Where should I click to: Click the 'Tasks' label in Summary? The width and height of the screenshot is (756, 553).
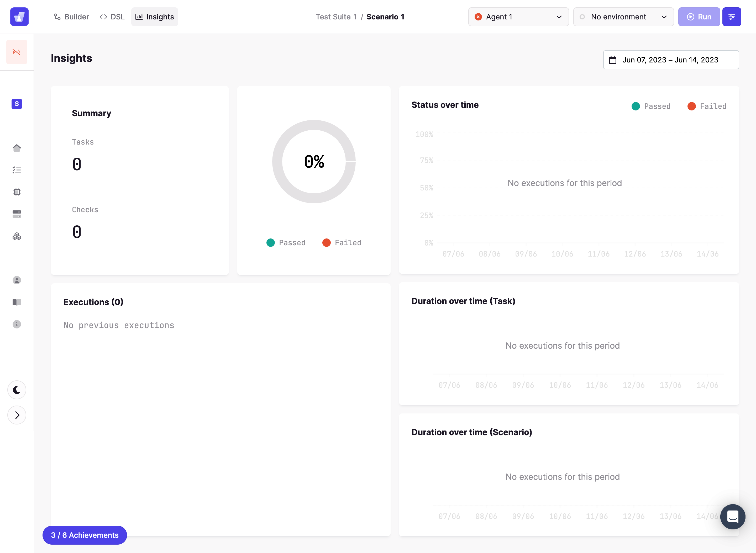83,142
